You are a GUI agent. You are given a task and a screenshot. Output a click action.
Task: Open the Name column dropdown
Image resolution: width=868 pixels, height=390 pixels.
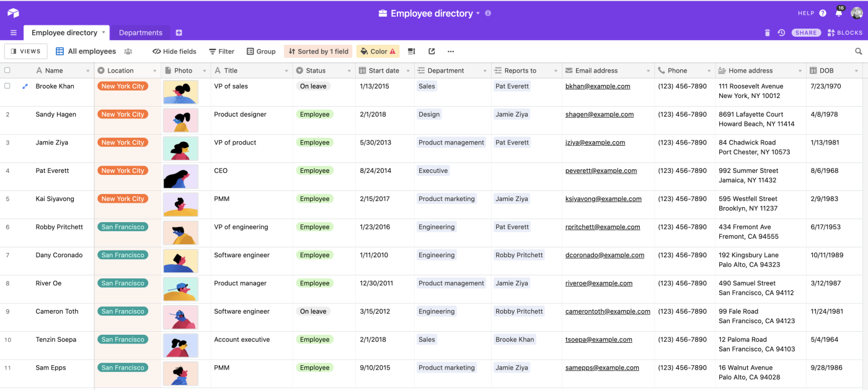(x=87, y=71)
